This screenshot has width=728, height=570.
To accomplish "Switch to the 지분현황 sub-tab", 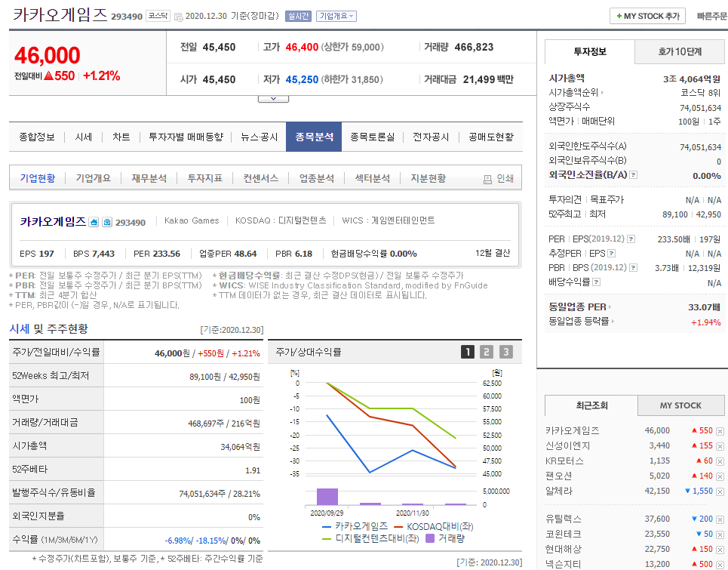I will [x=428, y=178].
